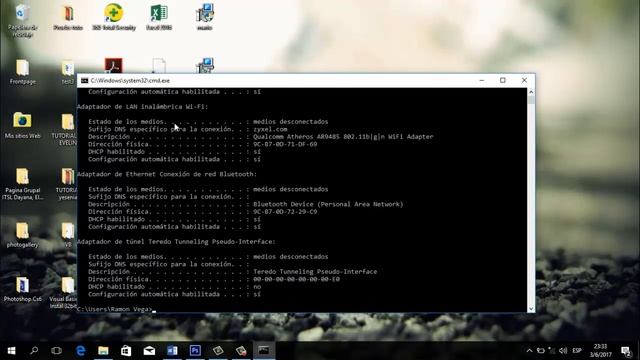Close the cmd.exe window

pos(524,80)
